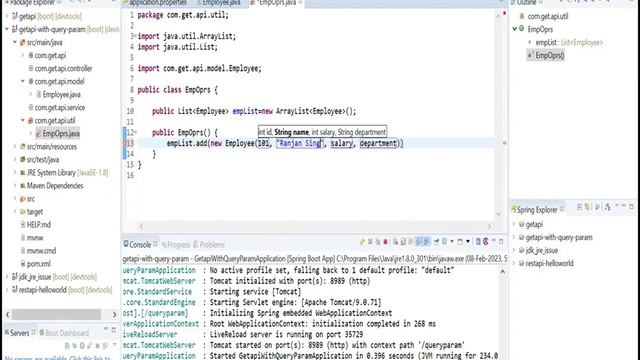Open the Open Console dropdown arrow
This screenshot has width=640, height=360.
point(468,242)
